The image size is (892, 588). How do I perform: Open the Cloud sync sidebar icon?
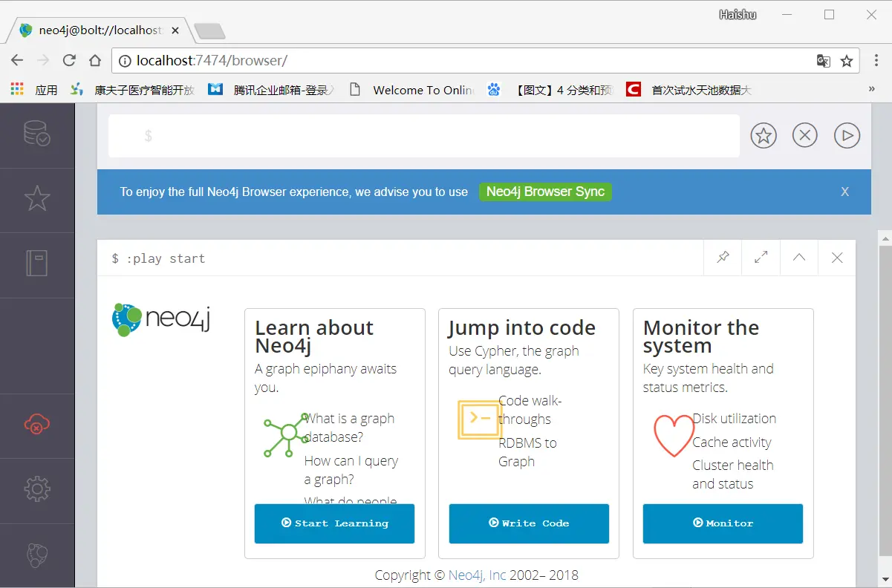37,425
